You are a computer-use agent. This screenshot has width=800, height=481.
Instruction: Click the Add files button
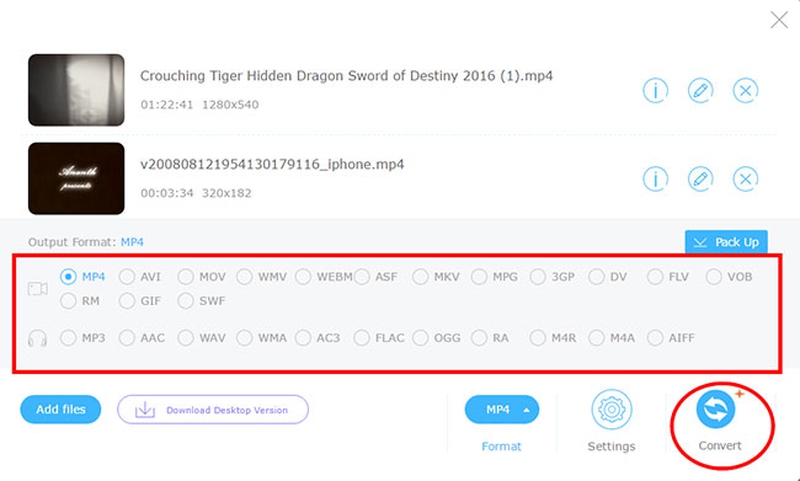(61, 409)
